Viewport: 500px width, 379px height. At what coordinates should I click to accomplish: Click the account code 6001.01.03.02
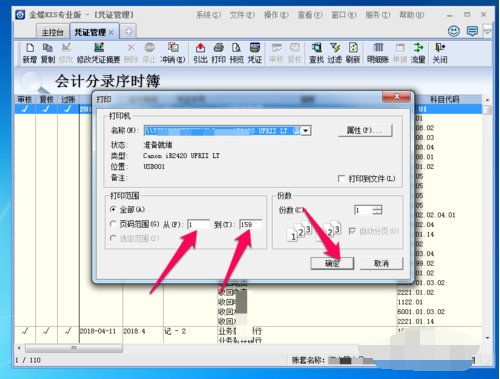[421, 312]
